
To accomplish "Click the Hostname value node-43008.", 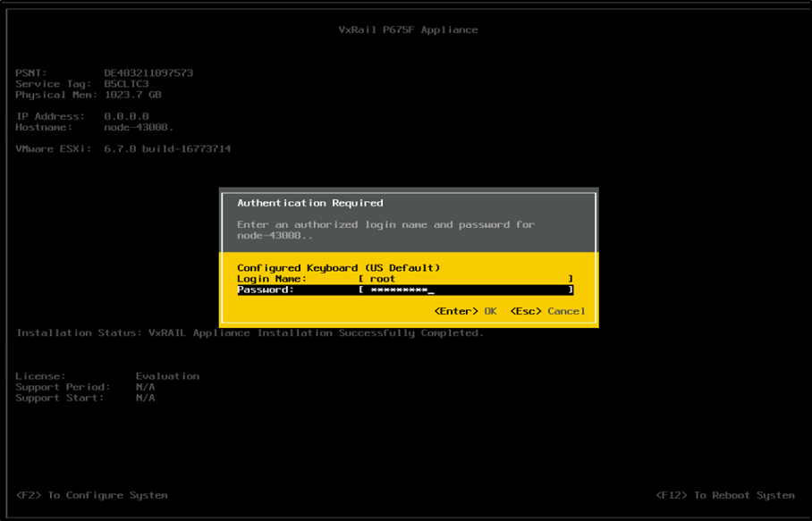I will 139,127.
